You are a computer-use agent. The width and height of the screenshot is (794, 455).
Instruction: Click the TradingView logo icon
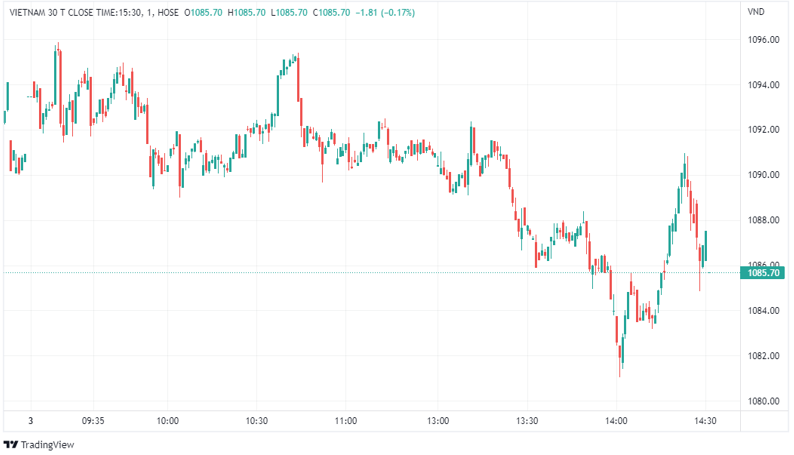11,444
